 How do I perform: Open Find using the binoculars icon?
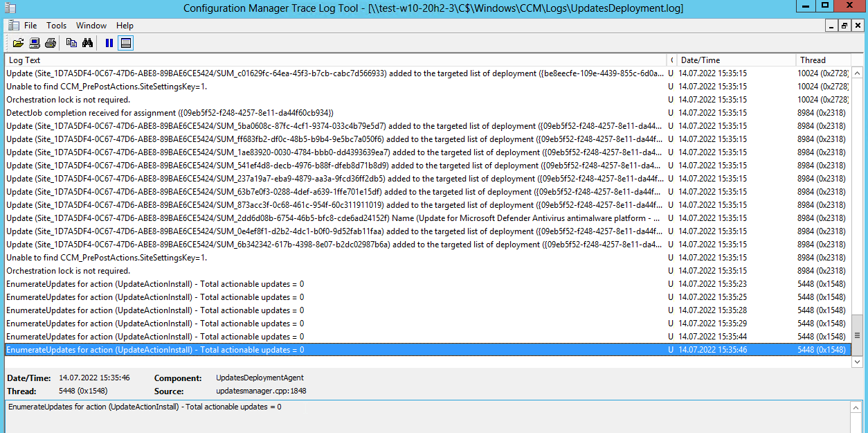point(87,42)
